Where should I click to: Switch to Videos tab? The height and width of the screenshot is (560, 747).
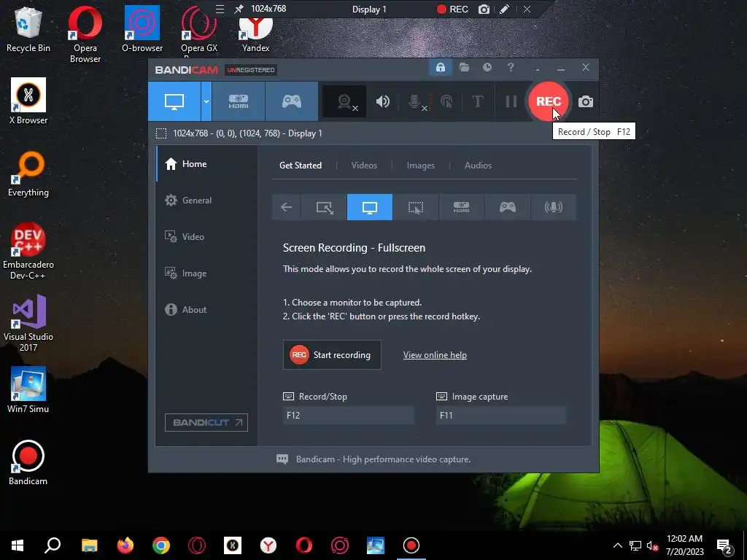tap(364, 166)
